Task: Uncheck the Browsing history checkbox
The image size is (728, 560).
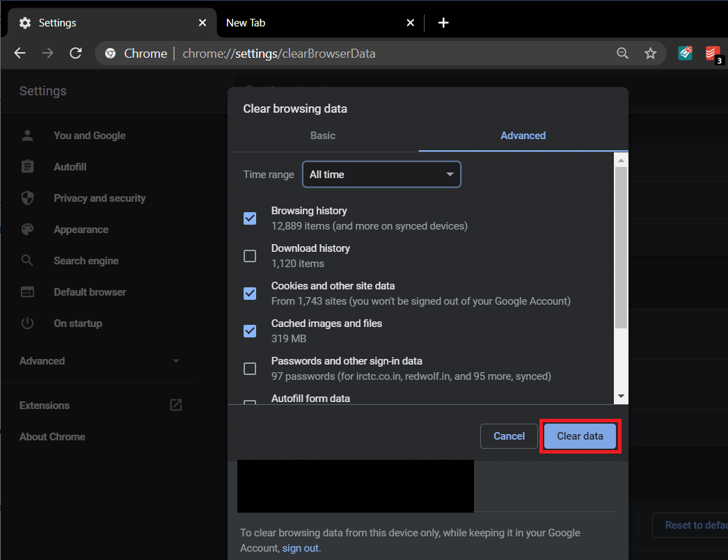Action: click(250, 218)
